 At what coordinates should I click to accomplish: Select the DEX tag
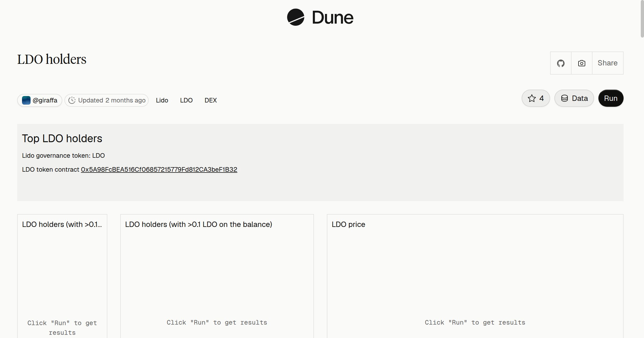tap(211, 100)
